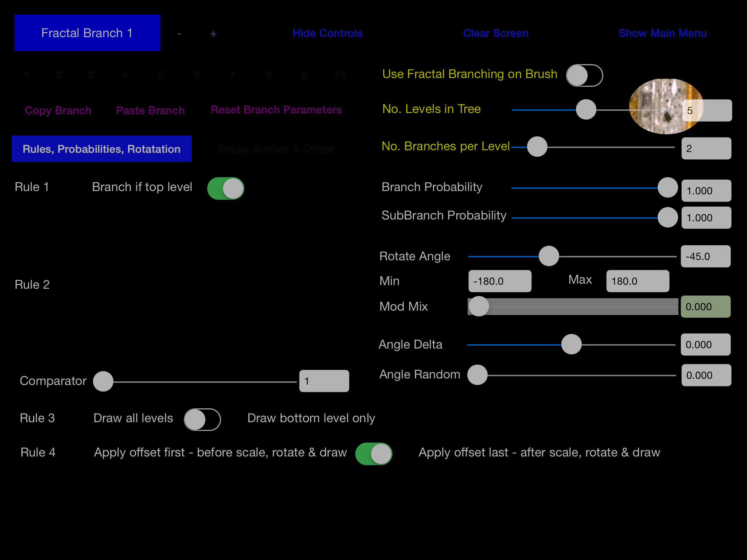
Task: Toggle Use Fractal Branching on Brush switch
Action: pyautogui.click(x=584, y=75)
